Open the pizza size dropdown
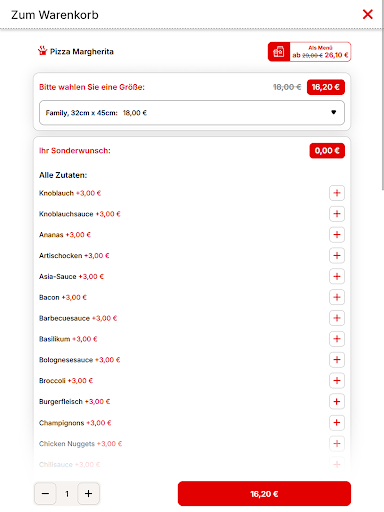 tap(192, 113)
